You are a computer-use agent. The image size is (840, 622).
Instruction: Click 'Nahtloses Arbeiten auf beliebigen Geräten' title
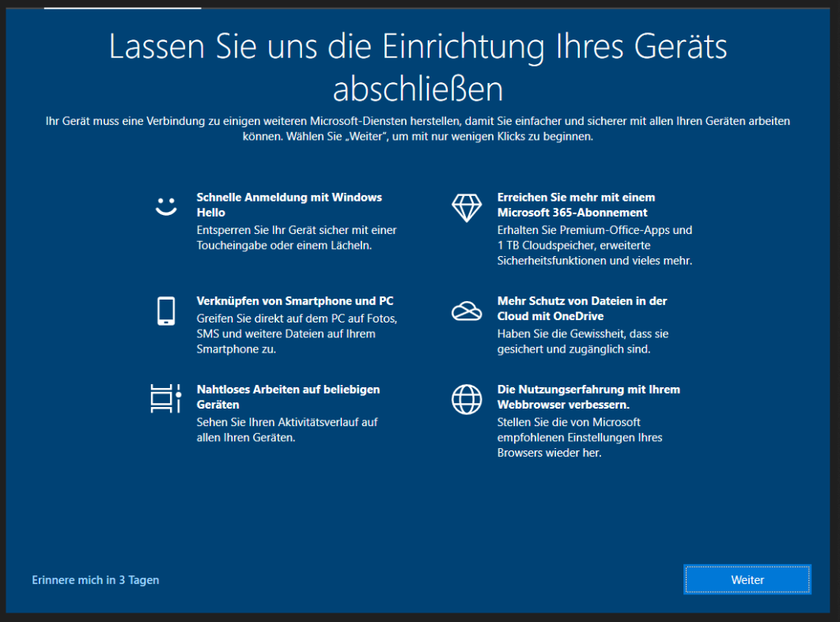[288, 397]
